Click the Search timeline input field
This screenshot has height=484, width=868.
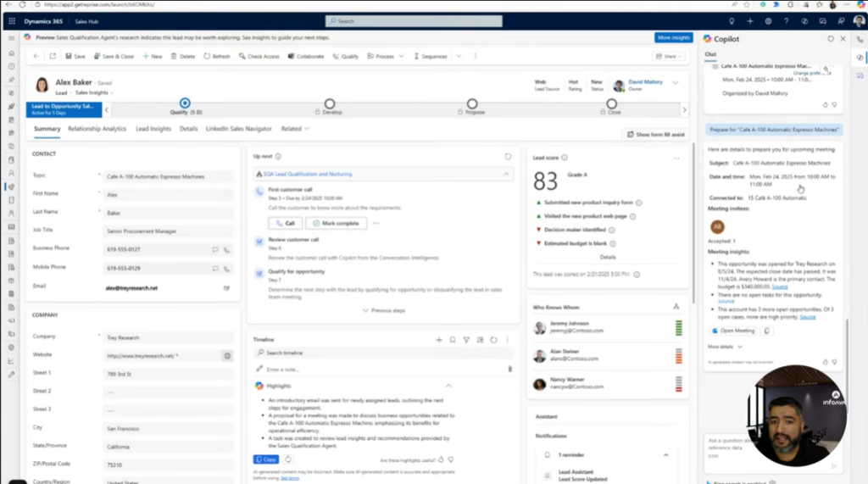[339, 353]
